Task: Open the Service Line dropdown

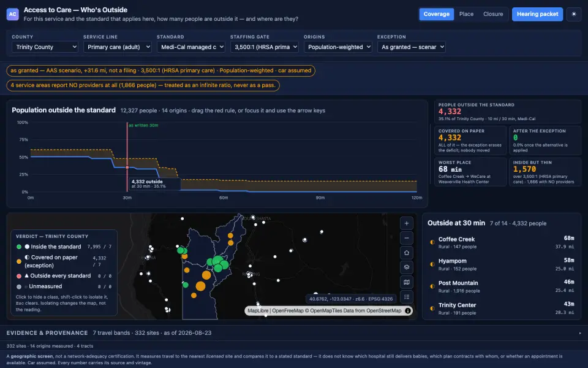Action: 118,47
